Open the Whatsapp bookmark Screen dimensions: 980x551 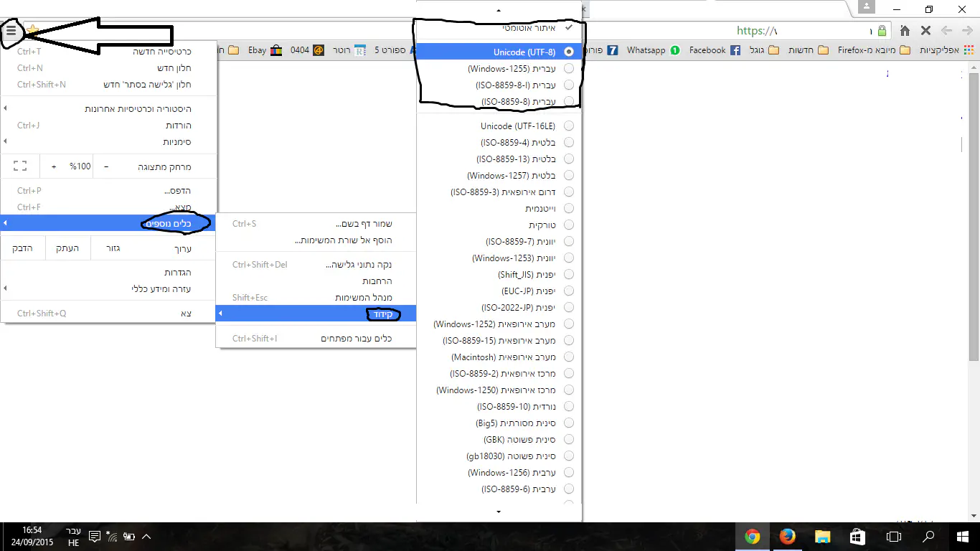pyautogui.click(x=652, y=50)
